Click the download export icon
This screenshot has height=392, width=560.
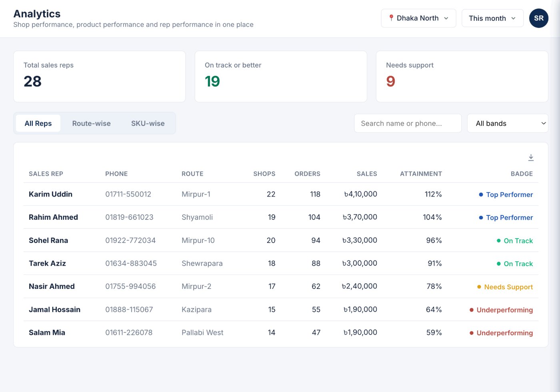[x=531, y=157]
